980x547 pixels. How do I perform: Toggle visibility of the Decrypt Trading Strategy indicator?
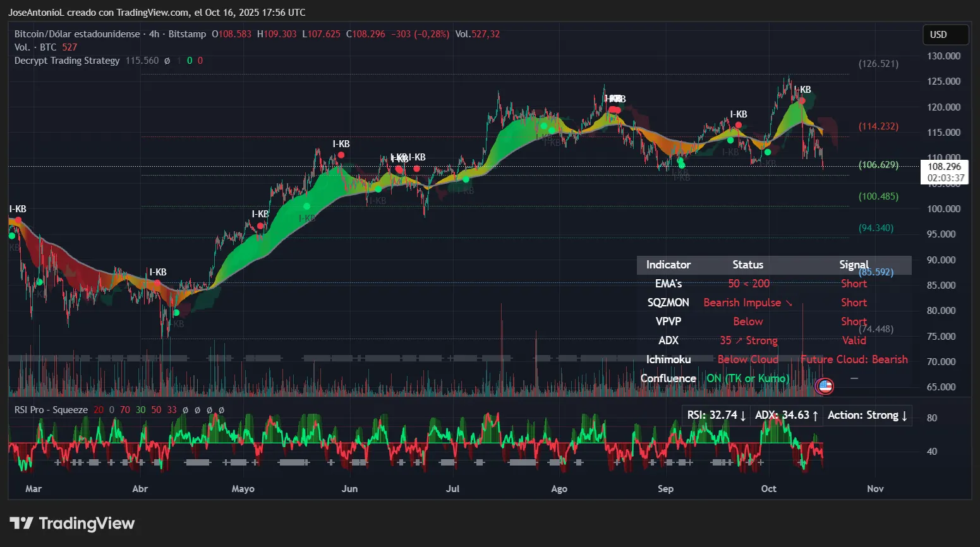(x=66, y=61)
